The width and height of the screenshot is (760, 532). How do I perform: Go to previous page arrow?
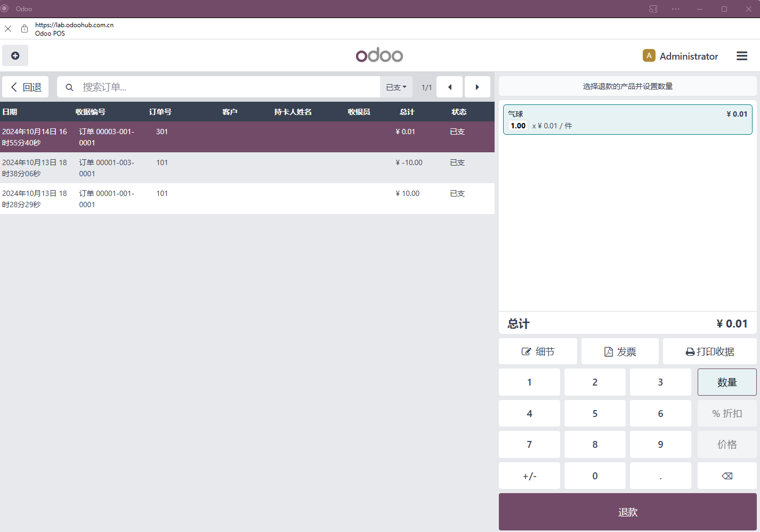pyautogui.click(x=449, y=87)
